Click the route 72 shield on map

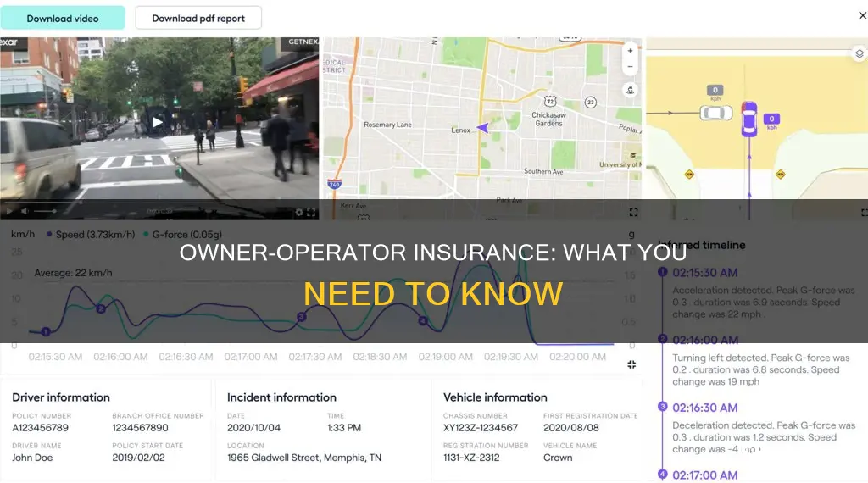coord(549,101)
